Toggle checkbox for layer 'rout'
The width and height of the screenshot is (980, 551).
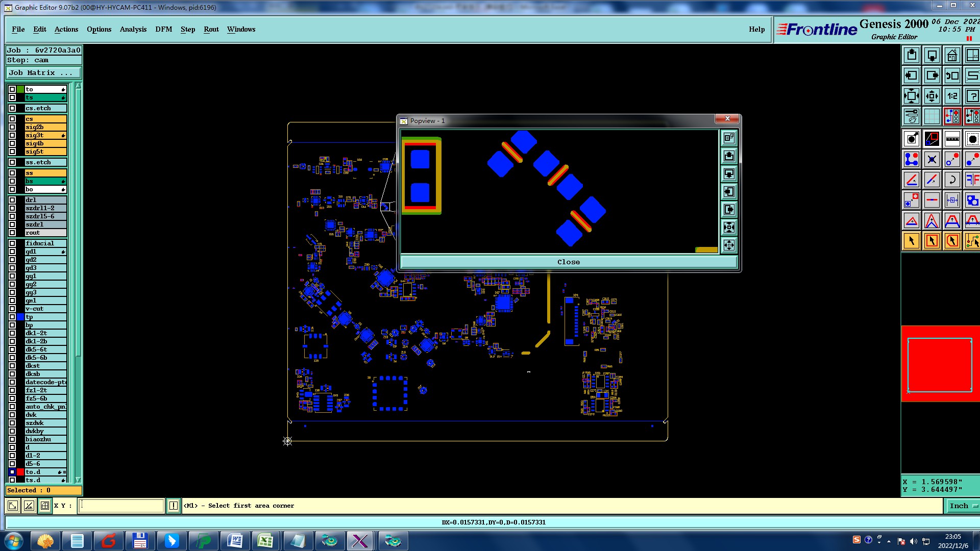pyautogui.click(x=12, y=233)
